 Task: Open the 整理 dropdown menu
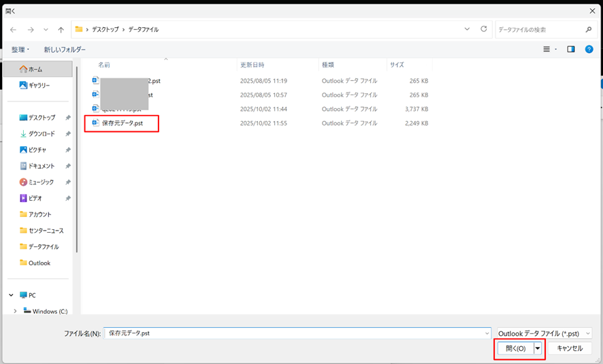[x=20, y=50]
